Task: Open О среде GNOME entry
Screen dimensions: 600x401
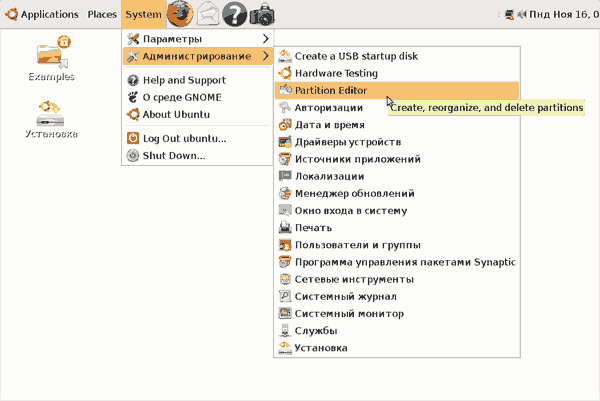Action: 197,97
